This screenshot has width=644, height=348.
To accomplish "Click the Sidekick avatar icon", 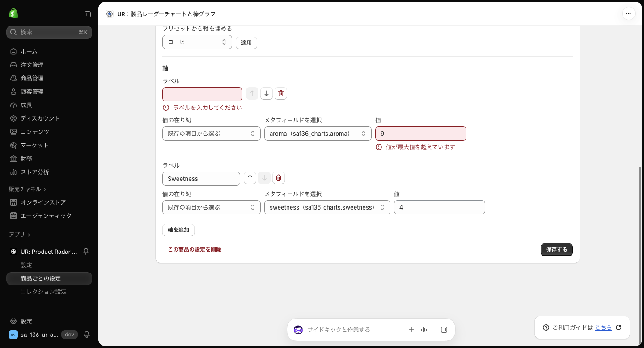I will coord(298,330).
